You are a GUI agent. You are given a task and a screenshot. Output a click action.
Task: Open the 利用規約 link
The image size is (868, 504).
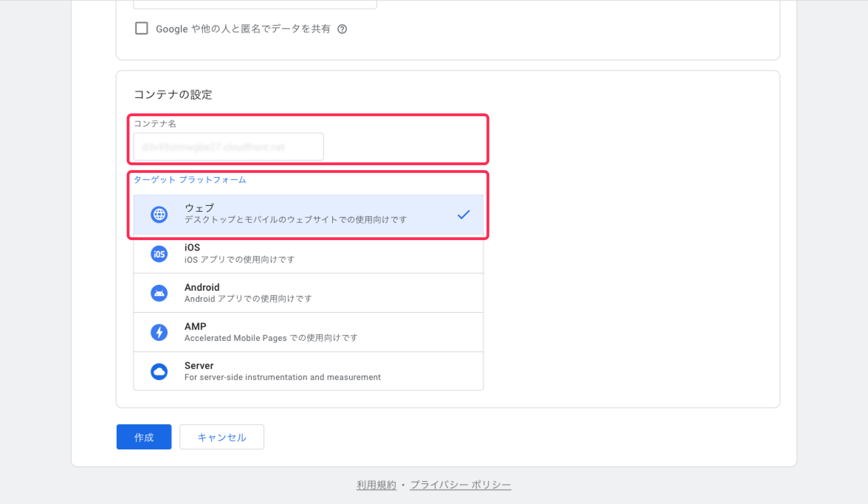[376, 485]
